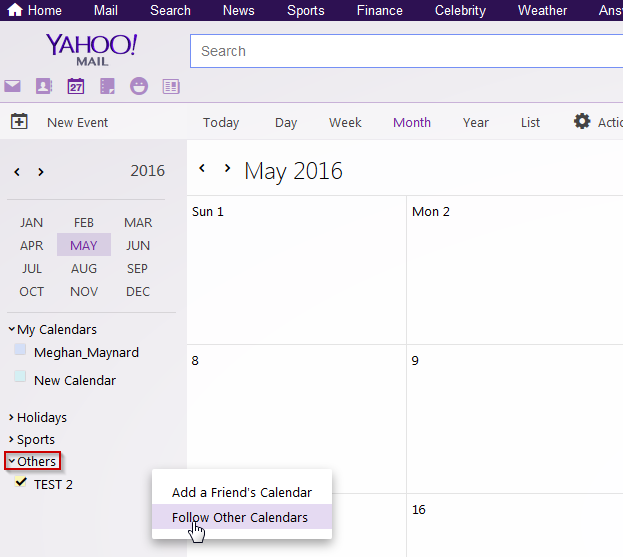Select MAY in mini calendar
The width and height of the screenshot is (623, 557).
(83, 245)
